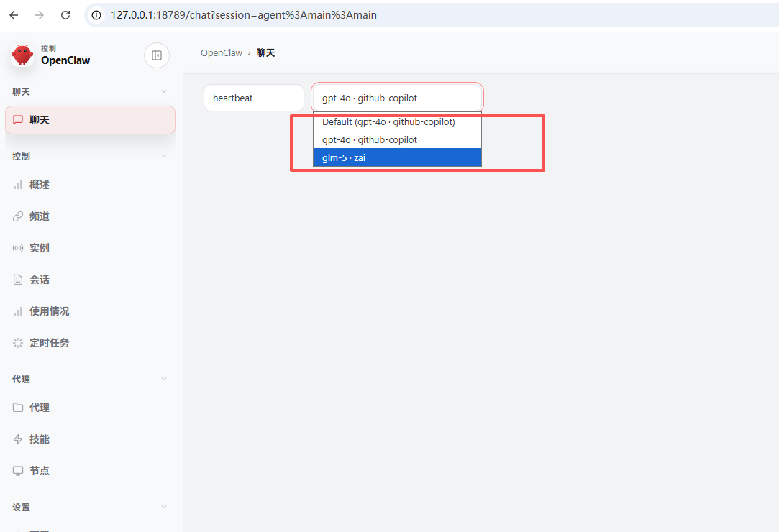Click the 节点 monitor icon

18,471
